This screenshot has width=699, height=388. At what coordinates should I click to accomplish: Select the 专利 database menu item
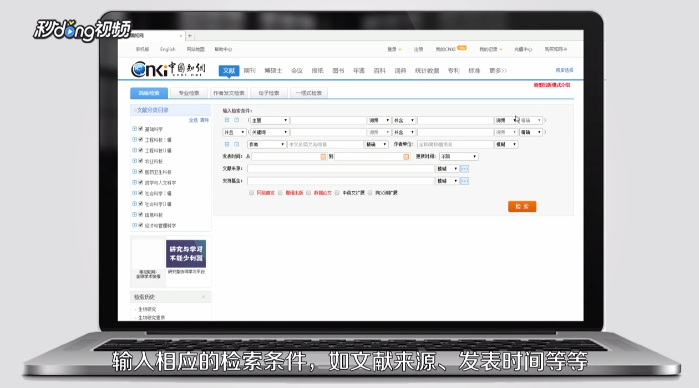453,70
